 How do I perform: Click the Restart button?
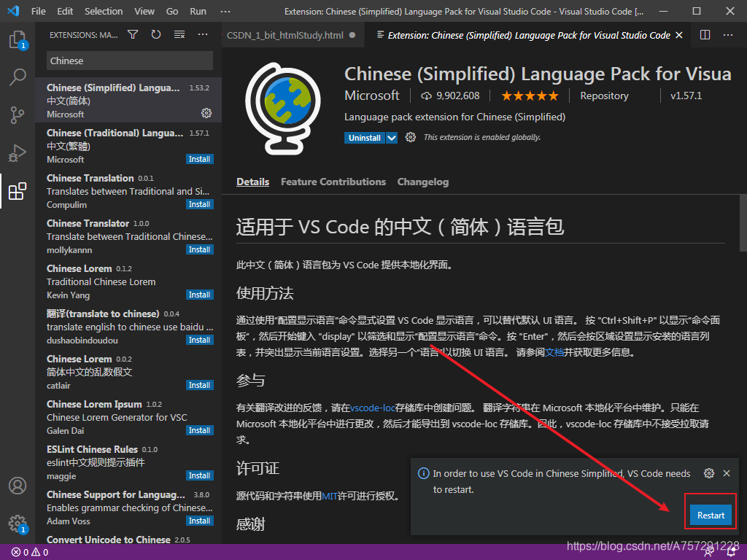tap(711, 516)
